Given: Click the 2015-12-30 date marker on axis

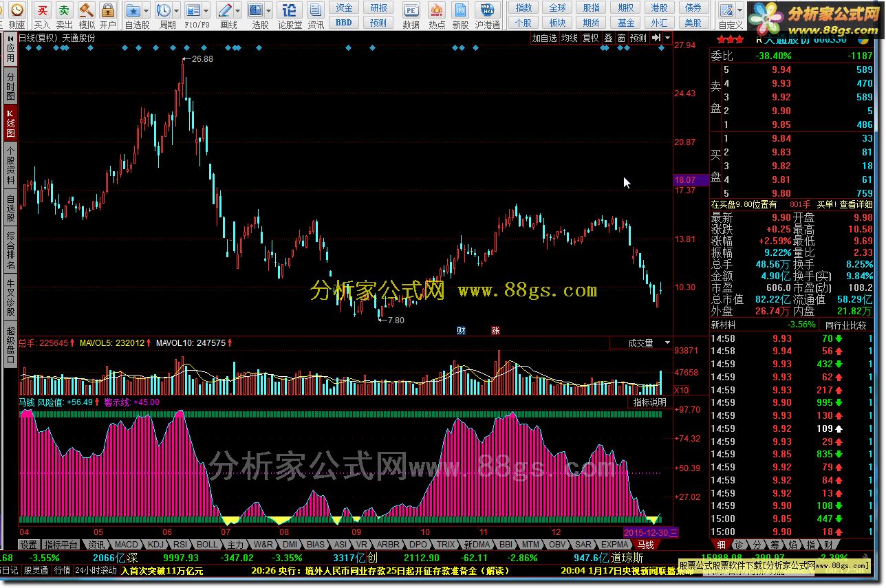Looking at the screenshot, I should pos(651,532).
